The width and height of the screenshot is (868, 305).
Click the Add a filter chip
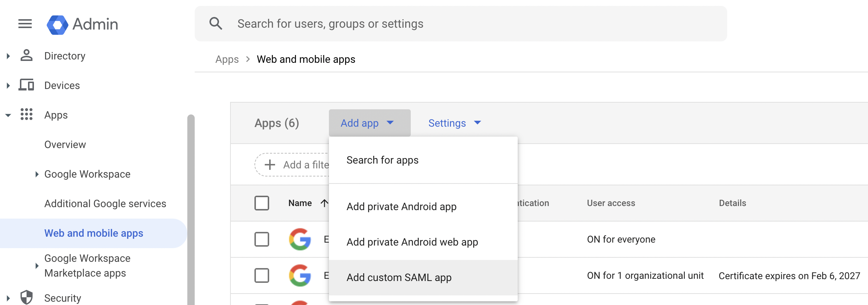[x=292, y=165]
